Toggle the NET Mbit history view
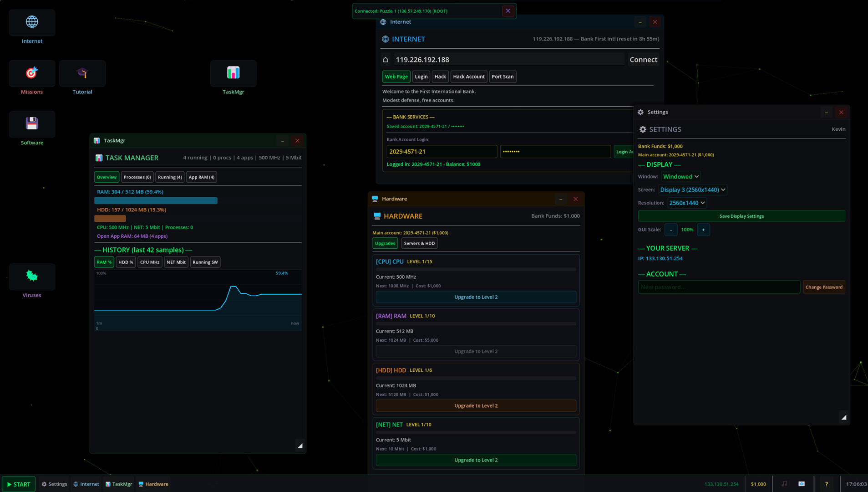The width and height of the screenshot is (868, 492). point(176,262)
